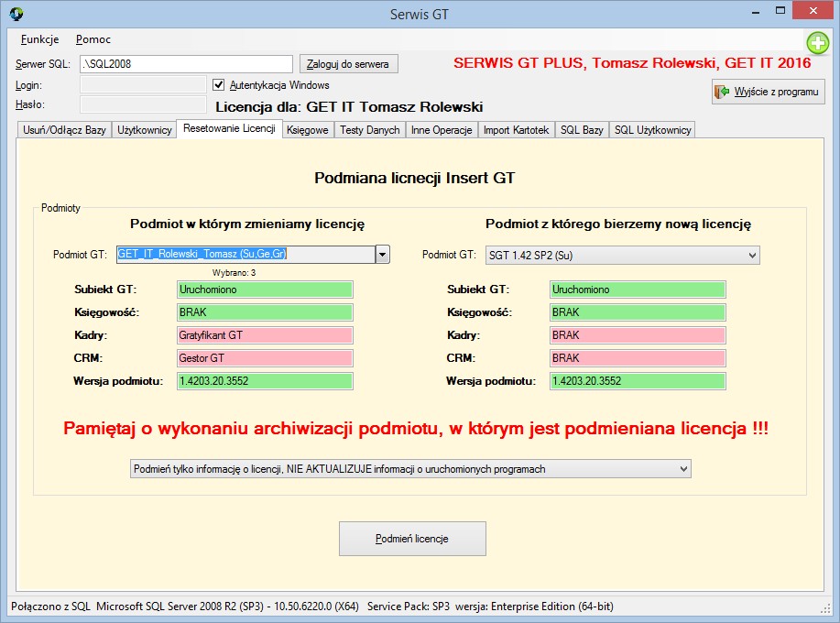Screen dimensions: 840x623
Task: Click the Login input field
Action: [x=143, y=84]
